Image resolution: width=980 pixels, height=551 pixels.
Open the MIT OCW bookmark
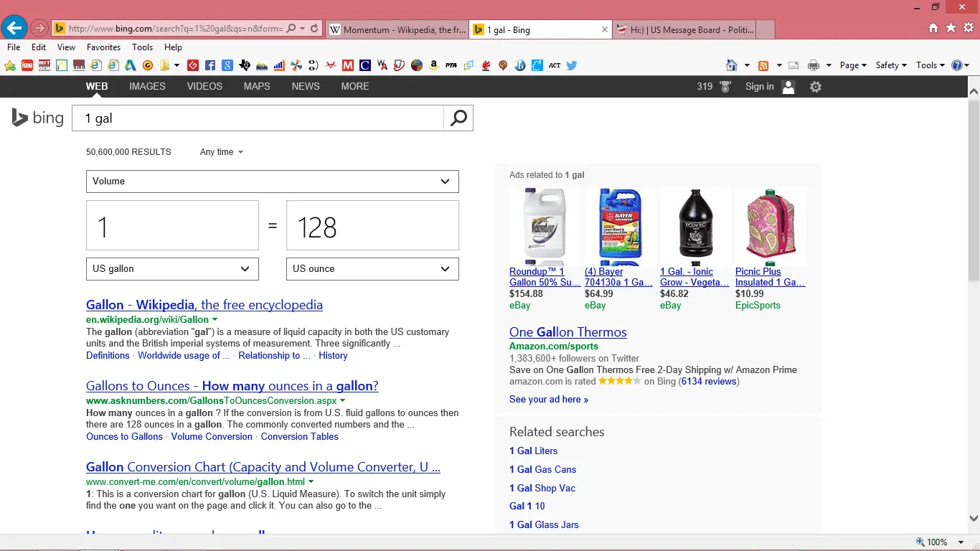click(x=44, y=65)
